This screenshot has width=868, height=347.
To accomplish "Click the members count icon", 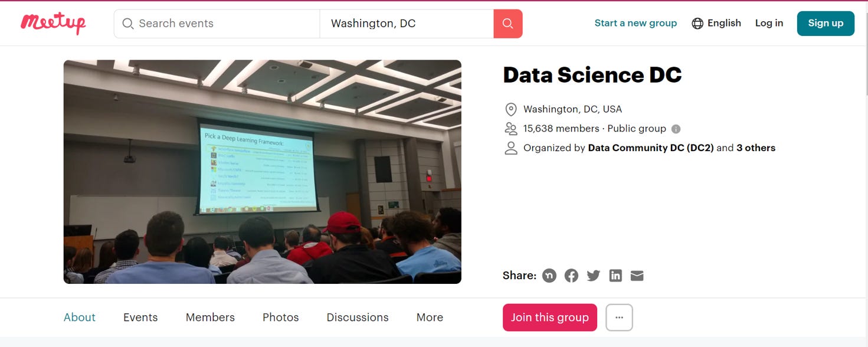I will 510,128.
